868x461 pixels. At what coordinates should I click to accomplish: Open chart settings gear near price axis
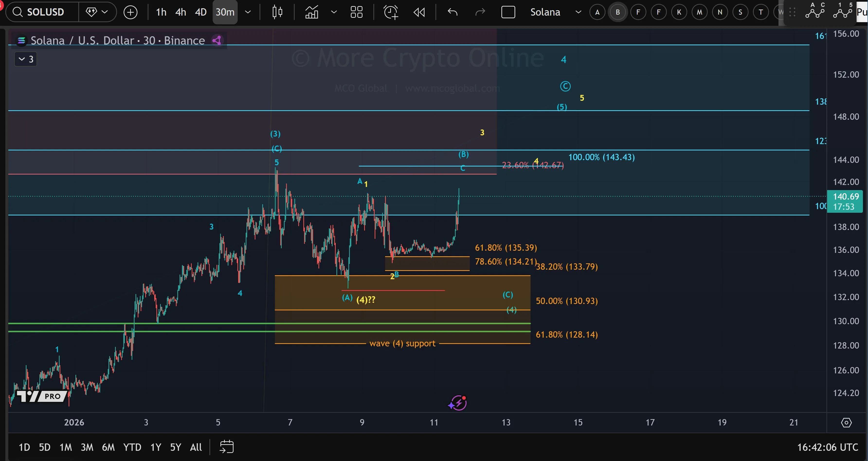click(846, 422)
